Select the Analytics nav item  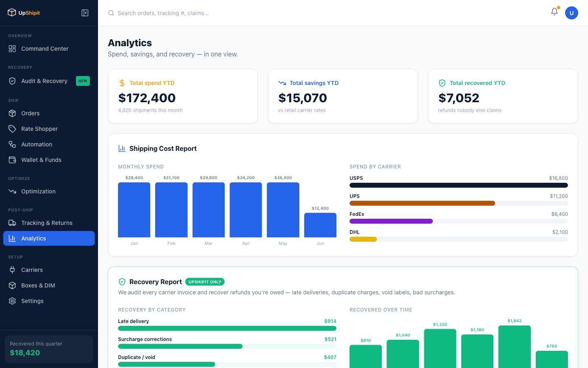tap(49, 238)
